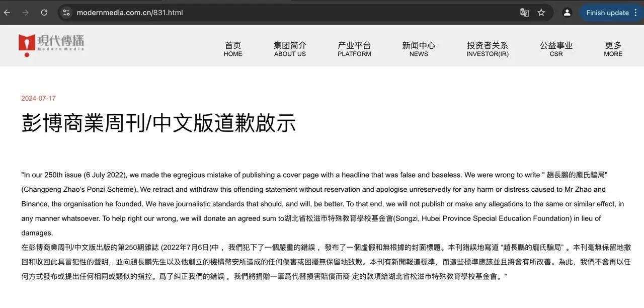Open site information icon in address bar
644x308 pixels.
(x=66, y=13)
